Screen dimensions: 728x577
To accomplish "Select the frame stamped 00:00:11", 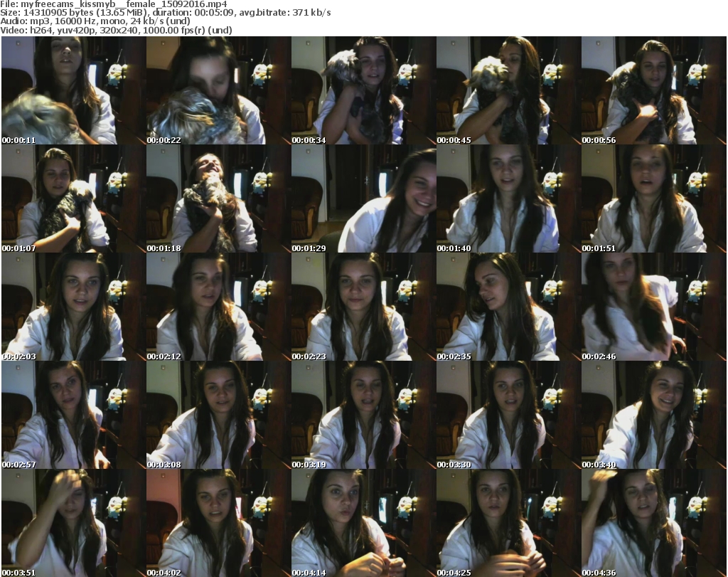I will pyautogui.click(x=73, y=90).
